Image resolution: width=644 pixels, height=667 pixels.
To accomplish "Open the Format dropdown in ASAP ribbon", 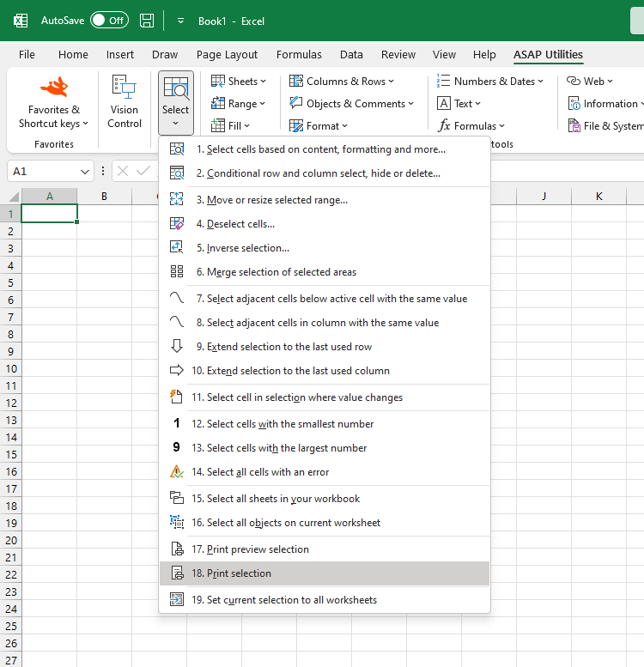I will tap(319, 126).
